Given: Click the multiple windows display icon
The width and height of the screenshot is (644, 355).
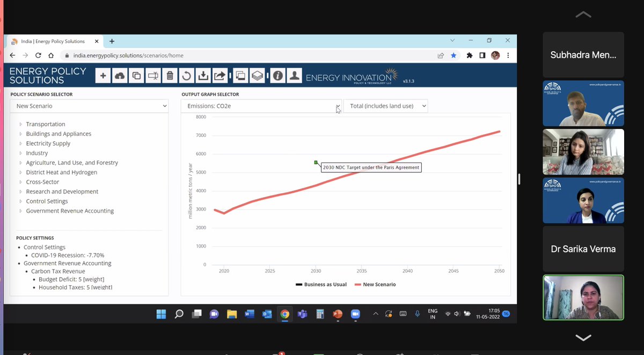Looking at the screenshot, I should (x=240, y=76).
